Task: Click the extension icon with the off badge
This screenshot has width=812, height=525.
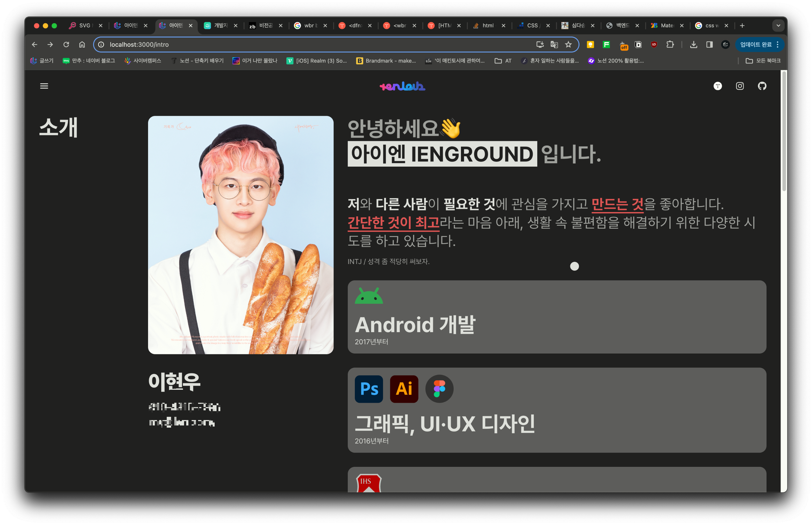Action: click(x=623, y=45)
